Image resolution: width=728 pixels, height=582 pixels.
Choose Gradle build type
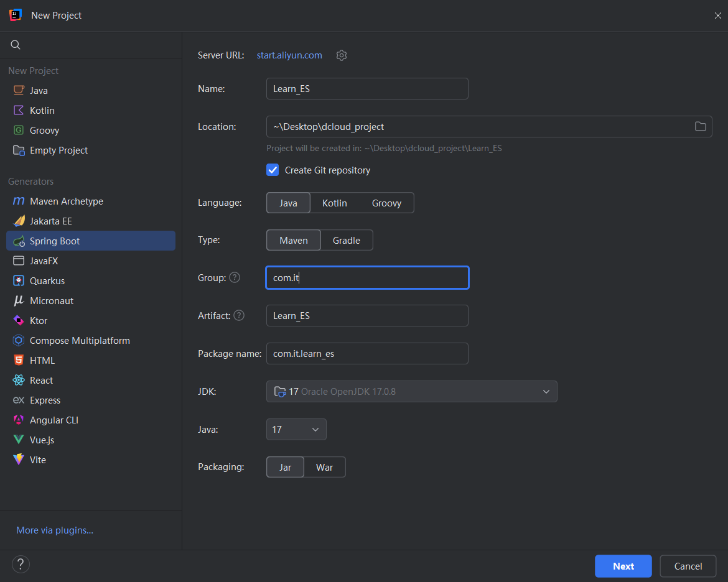347,240
